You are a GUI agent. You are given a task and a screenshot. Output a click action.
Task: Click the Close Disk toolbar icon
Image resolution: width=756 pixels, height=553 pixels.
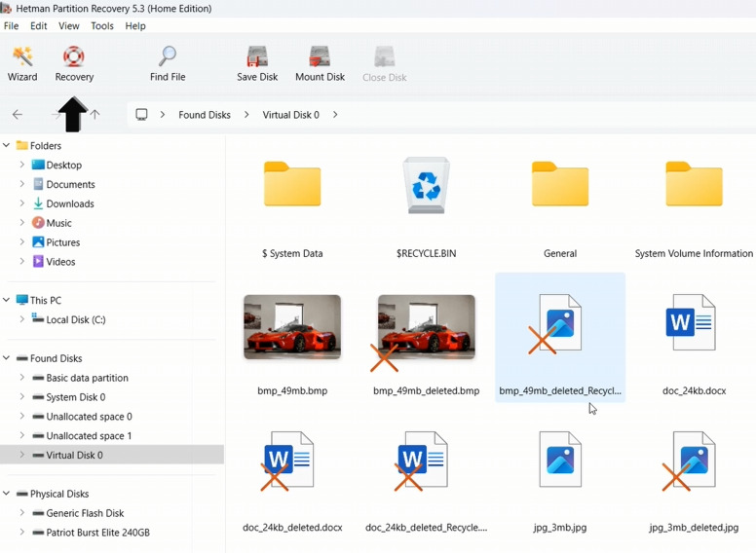pyautogui.click(x=384, y=56)
